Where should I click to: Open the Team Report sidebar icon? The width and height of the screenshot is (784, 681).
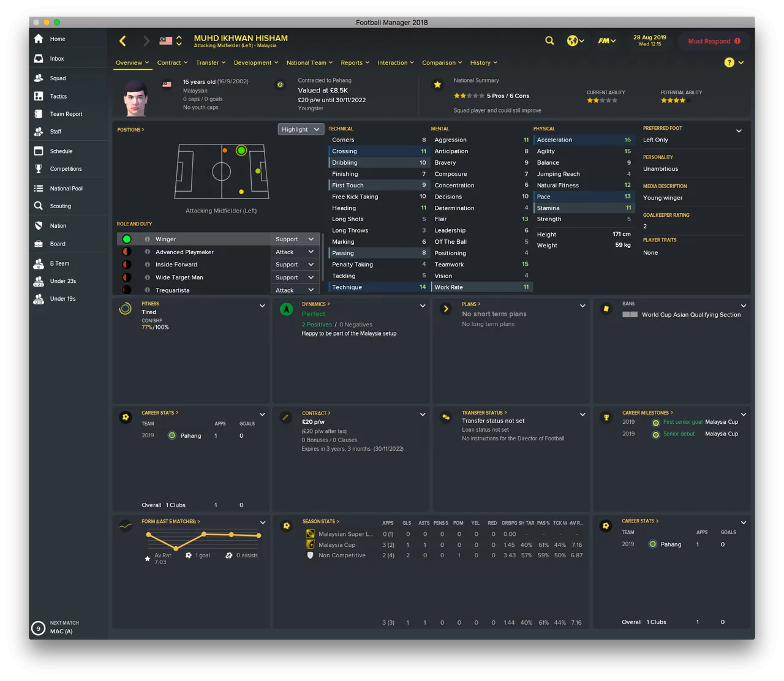coord(39,114)
